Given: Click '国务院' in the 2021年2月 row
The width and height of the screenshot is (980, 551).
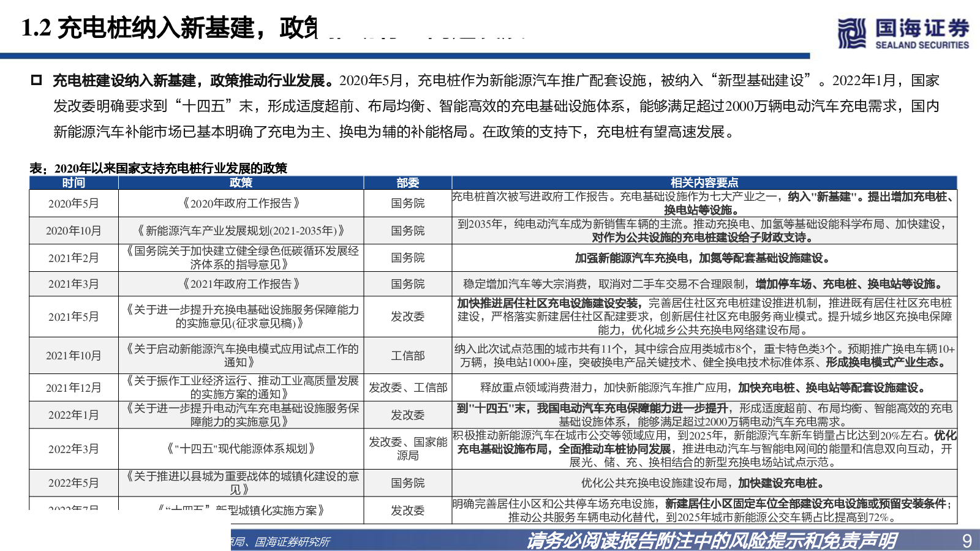Looking at the screenshot, I should (408, 258).
